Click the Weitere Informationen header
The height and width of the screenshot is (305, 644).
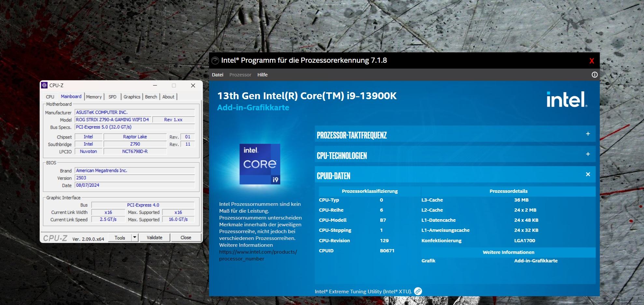(509, 252)
